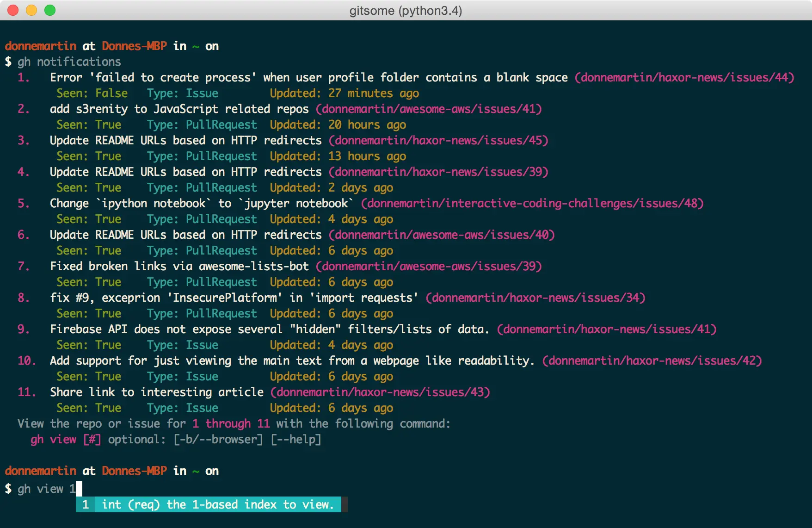This screenshot has height=528, width=812.
Task: Click the haxor-news issues/45 link
Action: pos(438,140)
